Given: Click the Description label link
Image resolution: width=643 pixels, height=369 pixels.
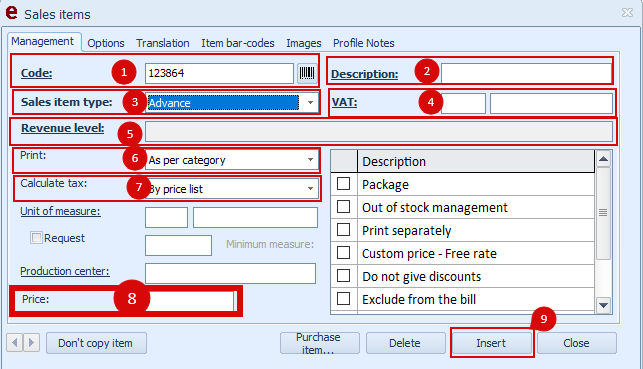Looking at the screenshot, I should click(365, 74).
